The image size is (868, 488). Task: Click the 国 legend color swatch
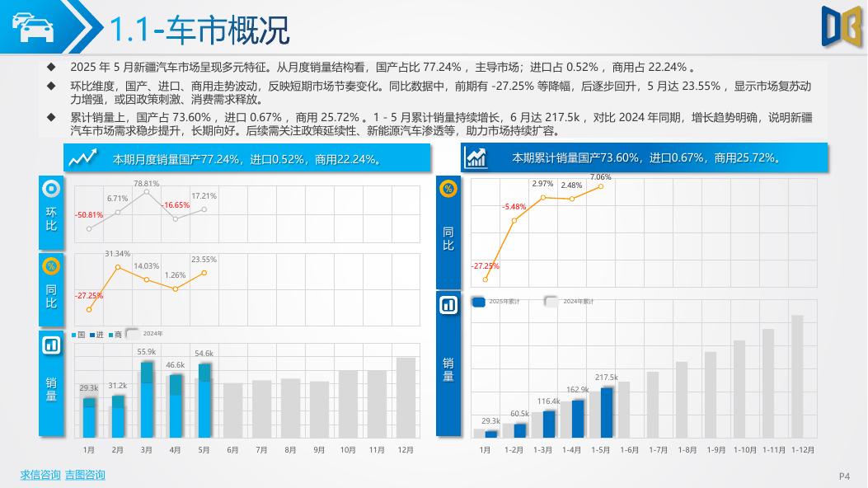pos(74,335)
